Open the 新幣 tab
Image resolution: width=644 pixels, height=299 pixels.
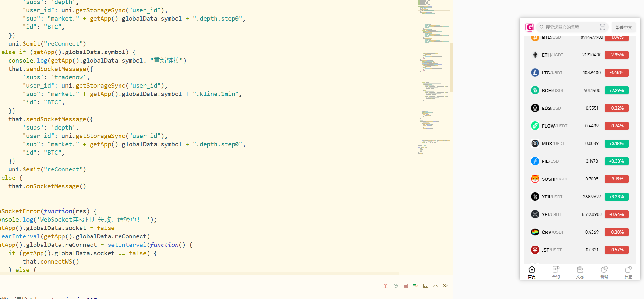point(604,272)
